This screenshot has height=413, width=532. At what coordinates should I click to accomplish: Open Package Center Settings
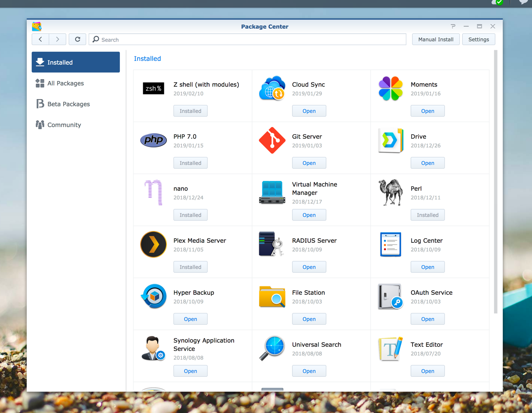(x=478, y=39)
